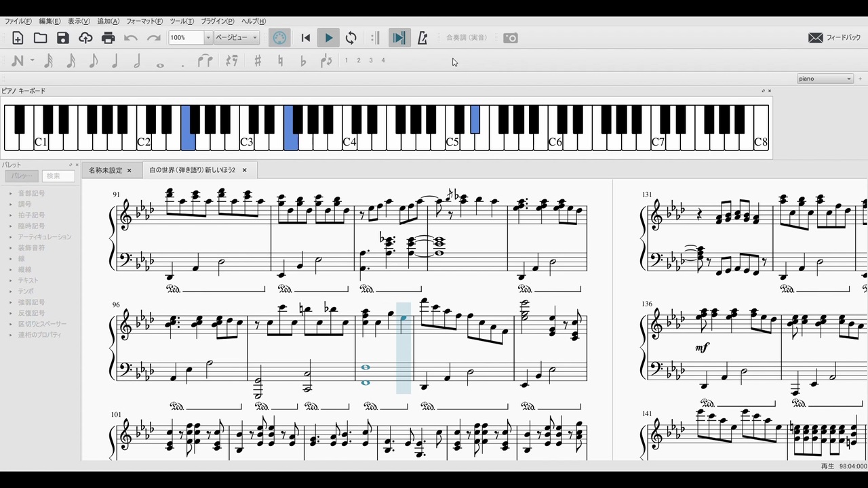Save the score with floppy disk icon
The height and width of the screenshot is (488, 868).
point(63,38)
